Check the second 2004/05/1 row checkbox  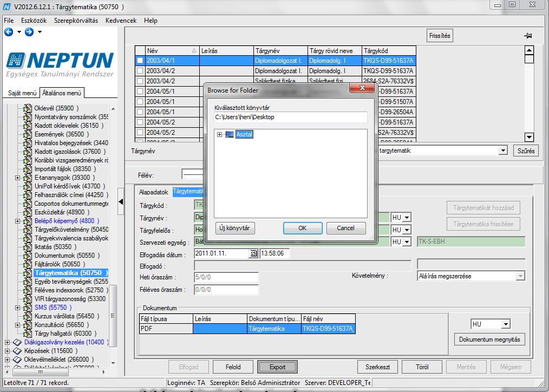[140, 101]
